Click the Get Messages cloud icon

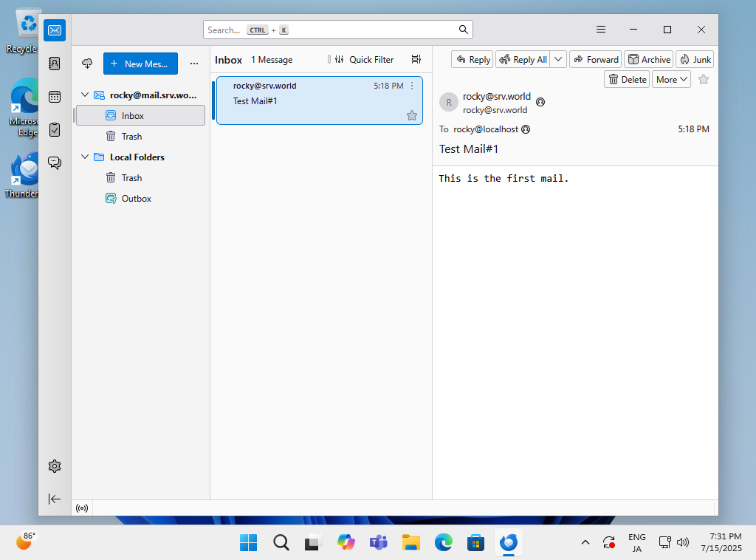[87, 64]
